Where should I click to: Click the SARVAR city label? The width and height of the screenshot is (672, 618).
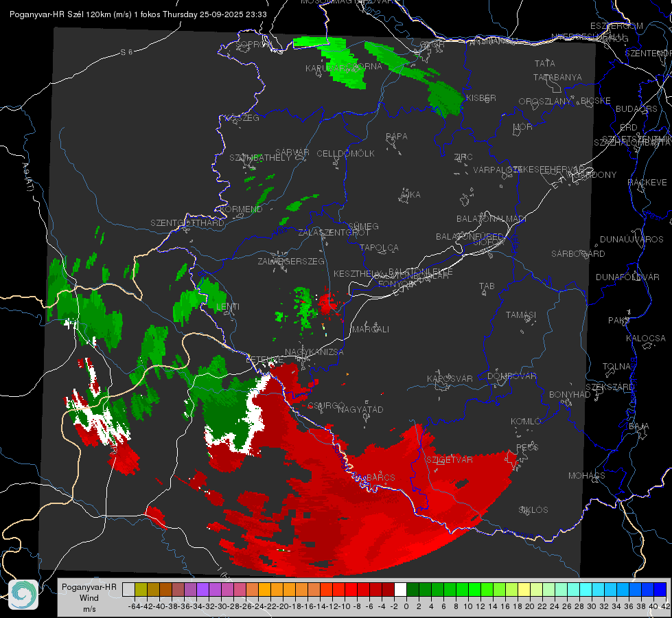pos(292,152)
